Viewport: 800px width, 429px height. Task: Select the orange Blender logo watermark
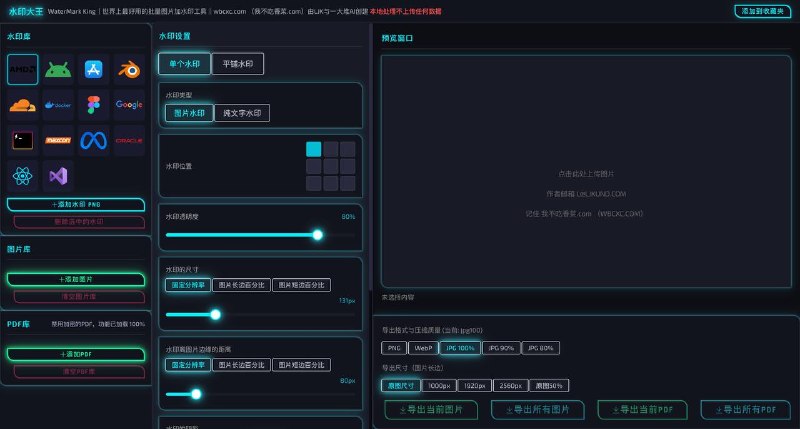[x=129, y=69]
